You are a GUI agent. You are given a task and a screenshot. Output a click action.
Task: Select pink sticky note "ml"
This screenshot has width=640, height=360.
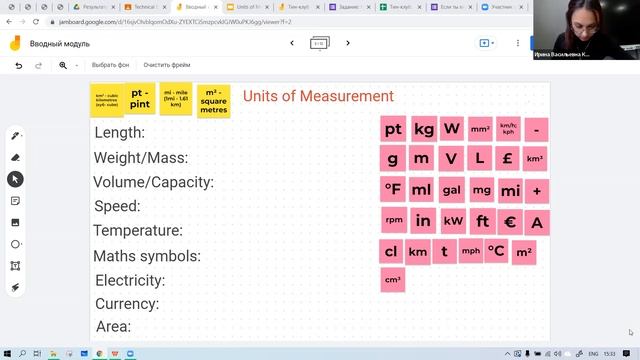point(421,190)
